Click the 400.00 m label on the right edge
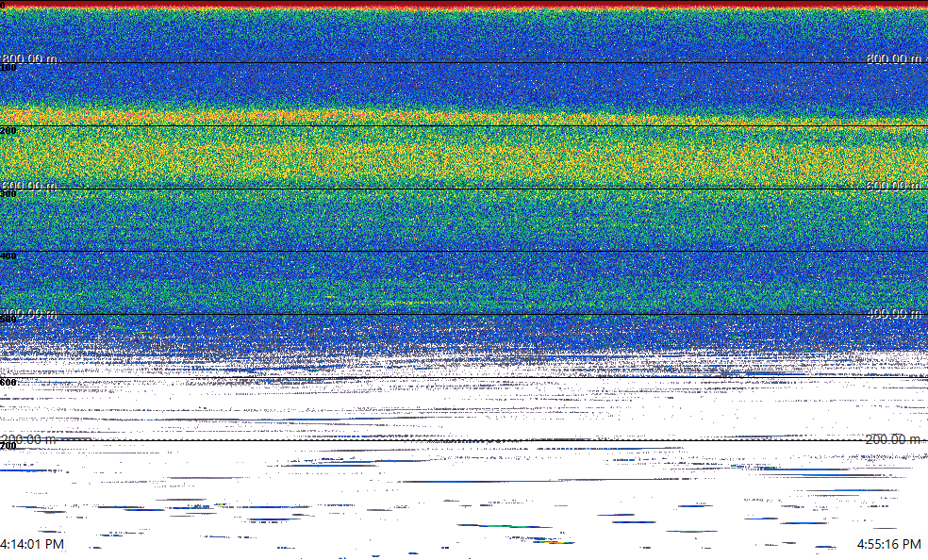The image size is (928, 560). (x=894, y=313)
